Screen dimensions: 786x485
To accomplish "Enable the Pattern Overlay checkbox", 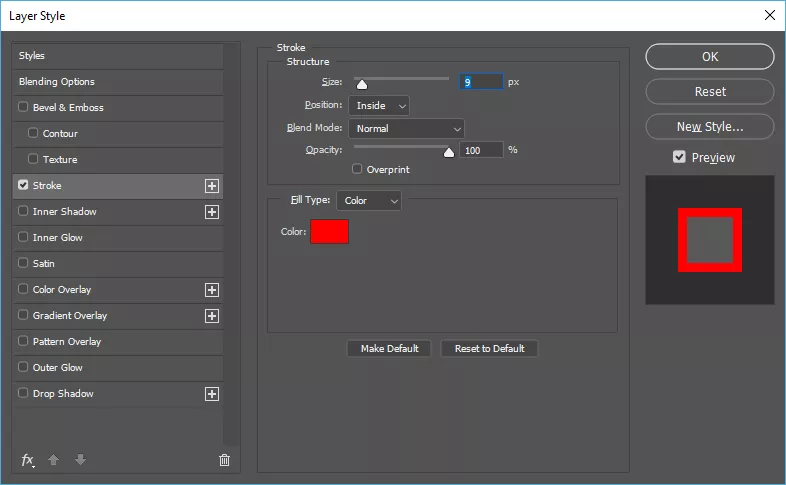I will (23, 341).
